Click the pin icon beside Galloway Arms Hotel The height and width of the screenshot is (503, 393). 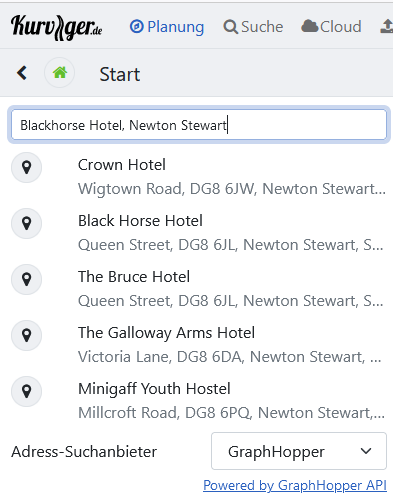click(x=26, y=335)
